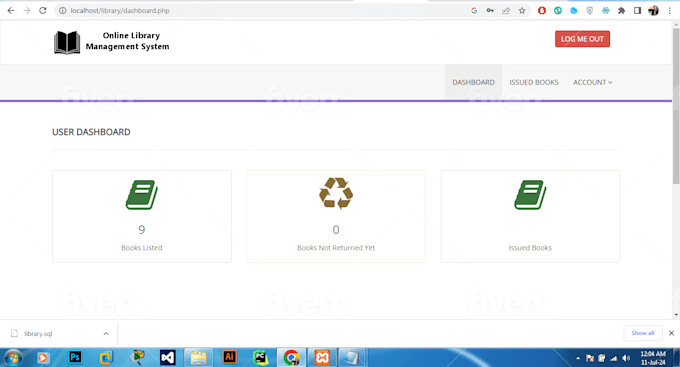The image size is (680, 367).
Task: Open Photoshop from the taskbar
Action: [x=75, y=357]
